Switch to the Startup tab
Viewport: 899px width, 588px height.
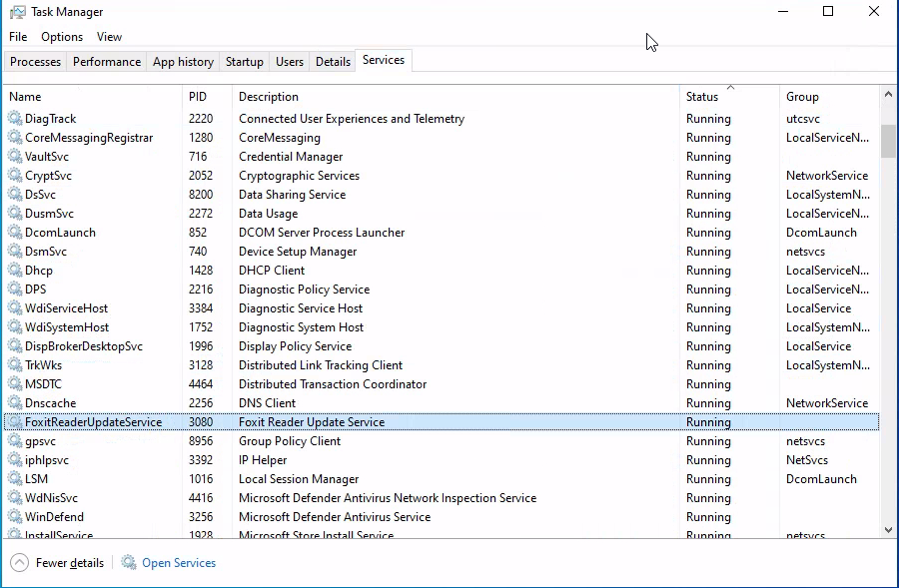point(244,62)
